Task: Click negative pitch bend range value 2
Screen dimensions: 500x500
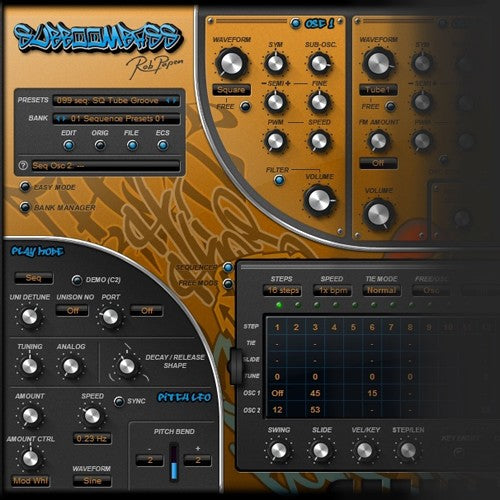Action: pos(150,460)
